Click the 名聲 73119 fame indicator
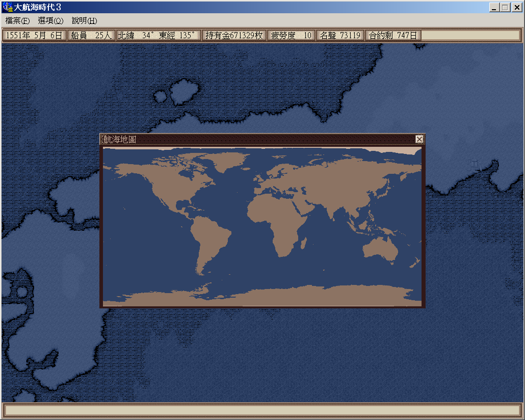 [340, 35]
